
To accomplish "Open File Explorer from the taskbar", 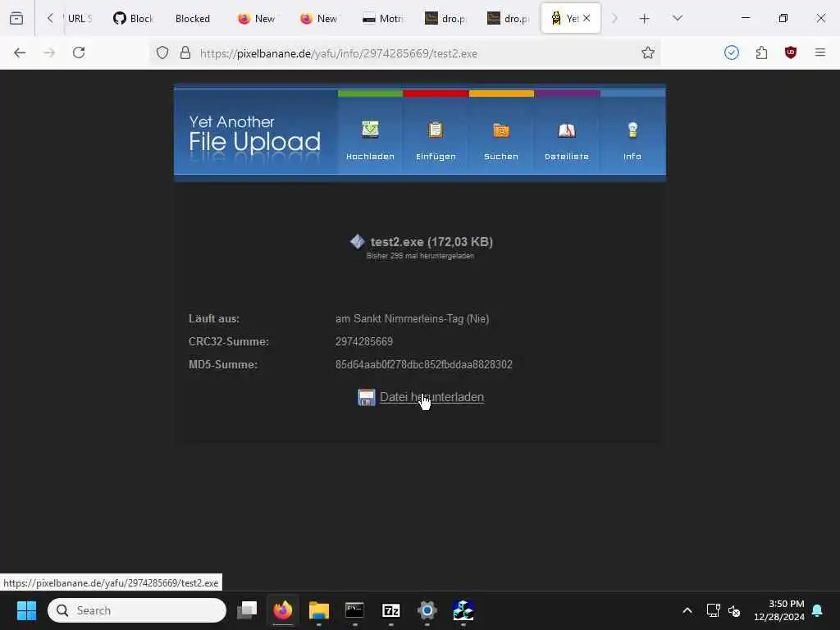I will pos(319,610).
